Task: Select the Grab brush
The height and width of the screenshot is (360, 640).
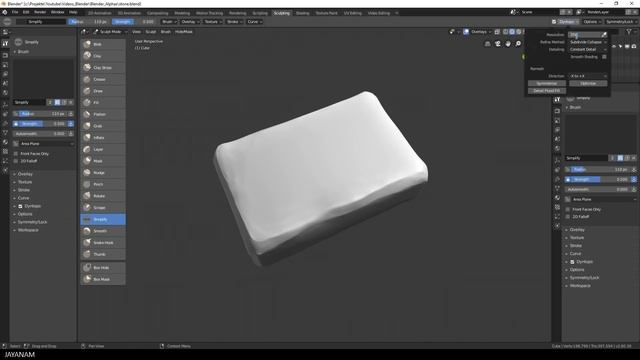Action: 103,126
